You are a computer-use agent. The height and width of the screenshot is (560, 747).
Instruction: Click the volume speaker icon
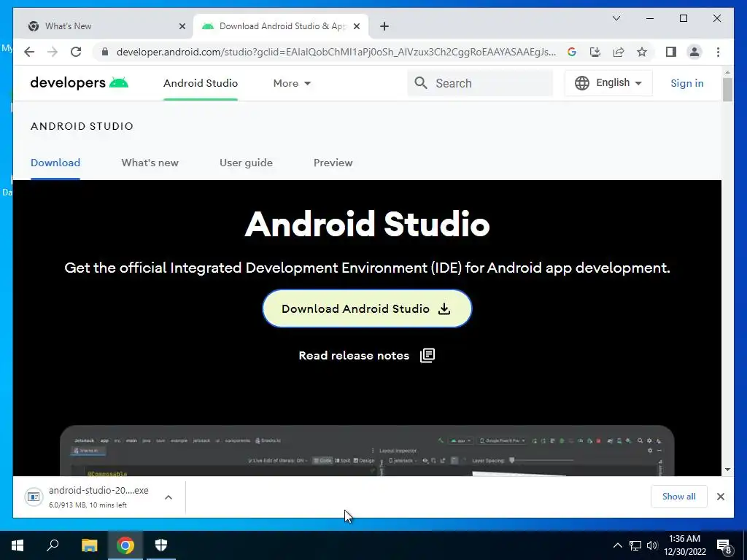click(651, 545)
